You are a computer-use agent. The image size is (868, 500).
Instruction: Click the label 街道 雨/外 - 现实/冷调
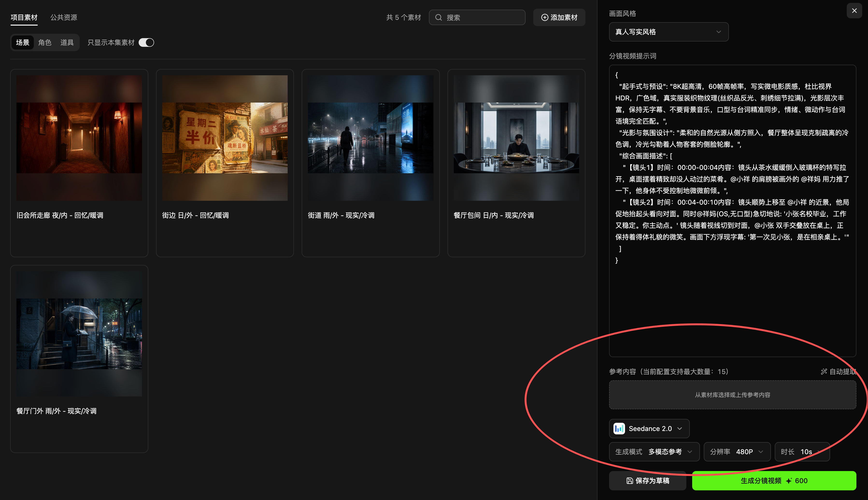pos(341,215)
